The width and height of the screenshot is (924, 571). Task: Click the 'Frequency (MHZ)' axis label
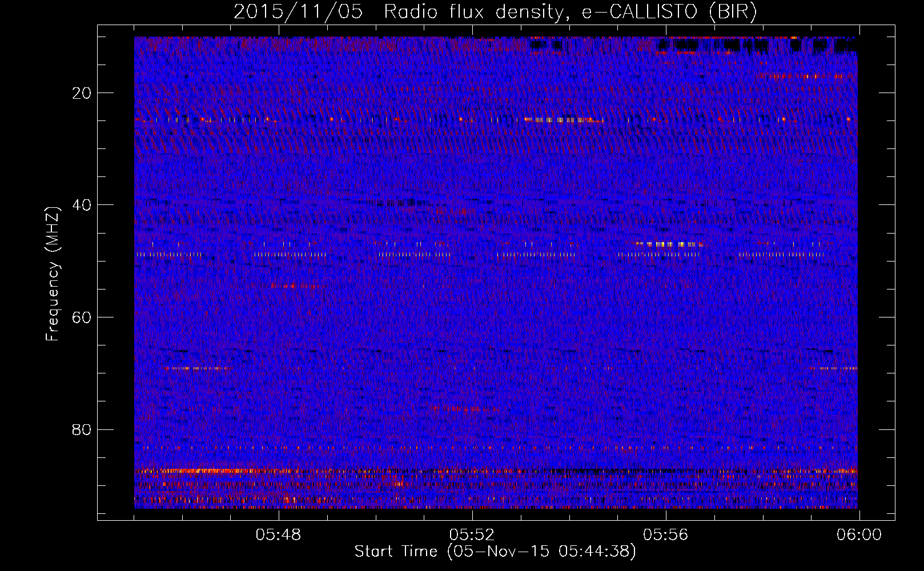pyautogui.click(x=53, y=274)
